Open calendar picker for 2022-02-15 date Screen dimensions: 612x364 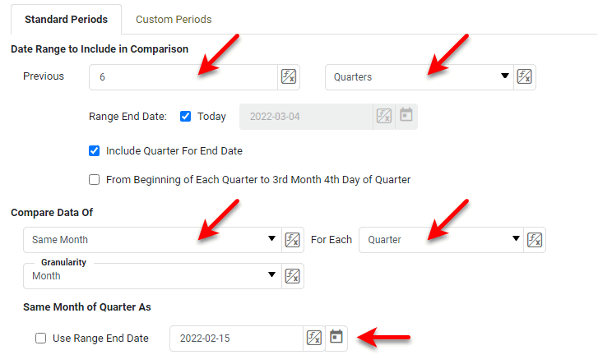point(336,338)
